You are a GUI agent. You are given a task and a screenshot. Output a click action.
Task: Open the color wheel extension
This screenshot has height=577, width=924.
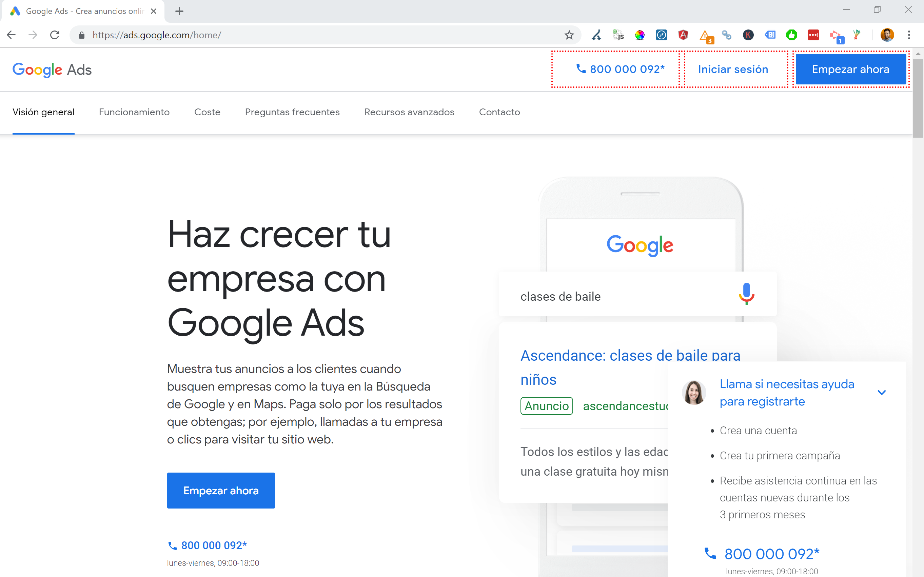(x=640, y=35)
